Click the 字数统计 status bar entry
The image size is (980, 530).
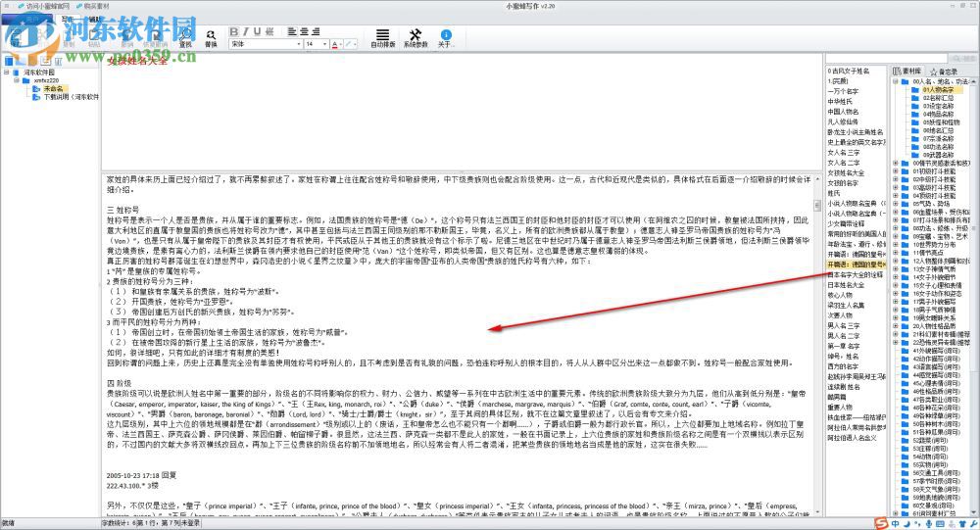coord(117,523)
